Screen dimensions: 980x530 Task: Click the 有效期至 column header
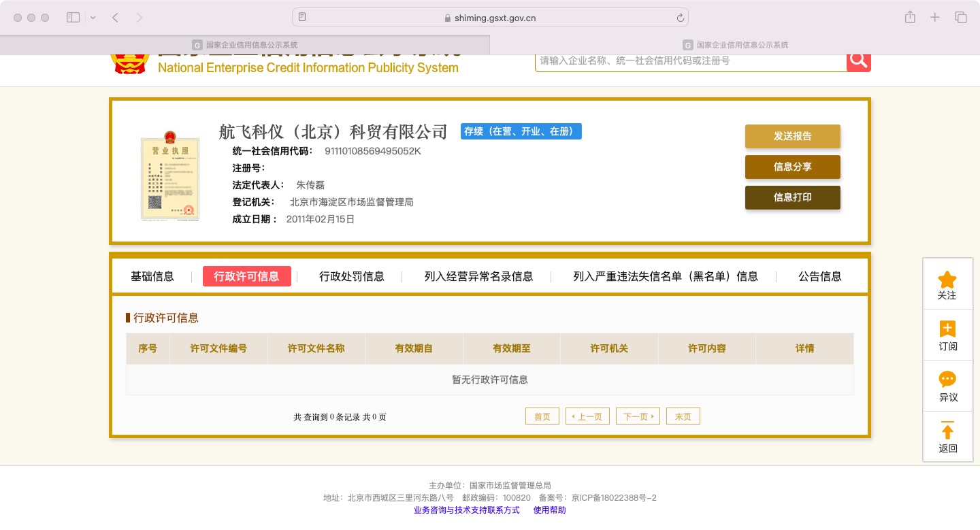(512, 348)
